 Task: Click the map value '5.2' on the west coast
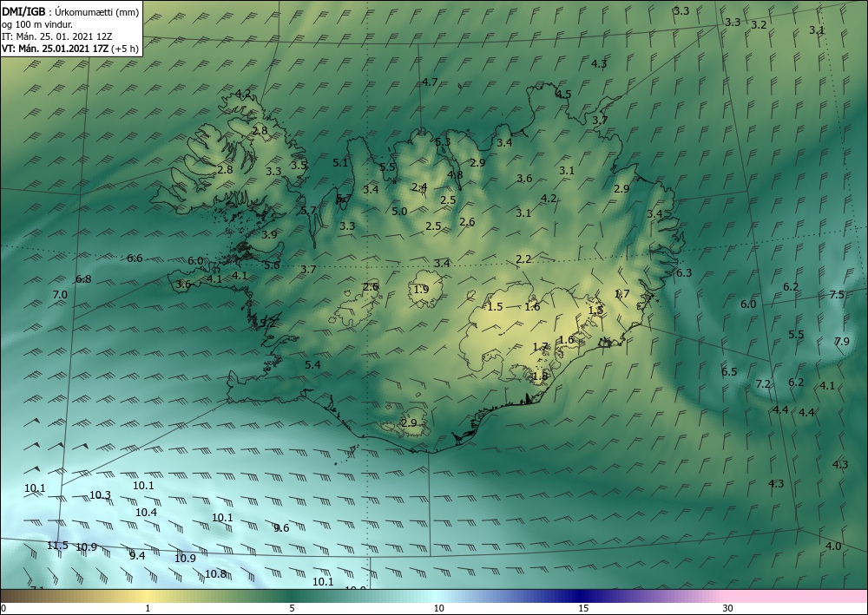coord(267,323)
